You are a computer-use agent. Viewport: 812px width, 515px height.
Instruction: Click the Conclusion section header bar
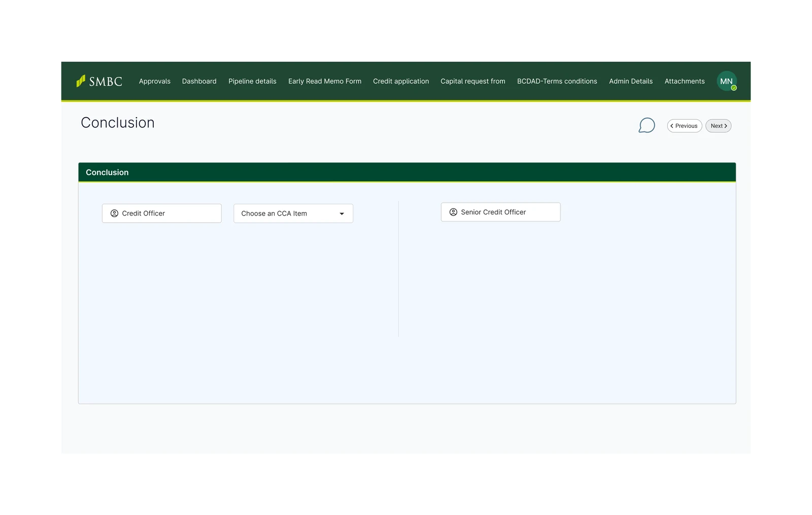pyautogui.click(x=407, y=173)
